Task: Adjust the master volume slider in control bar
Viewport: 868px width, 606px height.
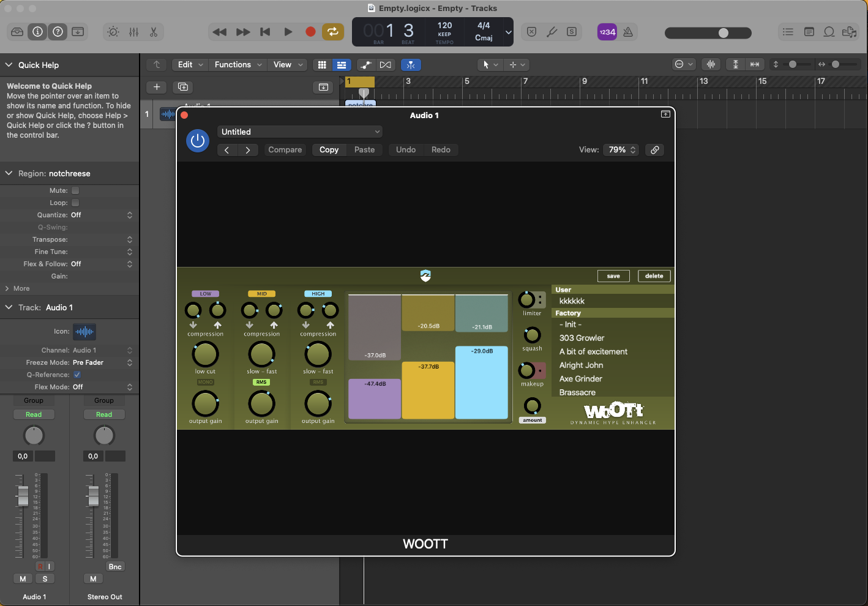Action: click(x=708, y=33)
